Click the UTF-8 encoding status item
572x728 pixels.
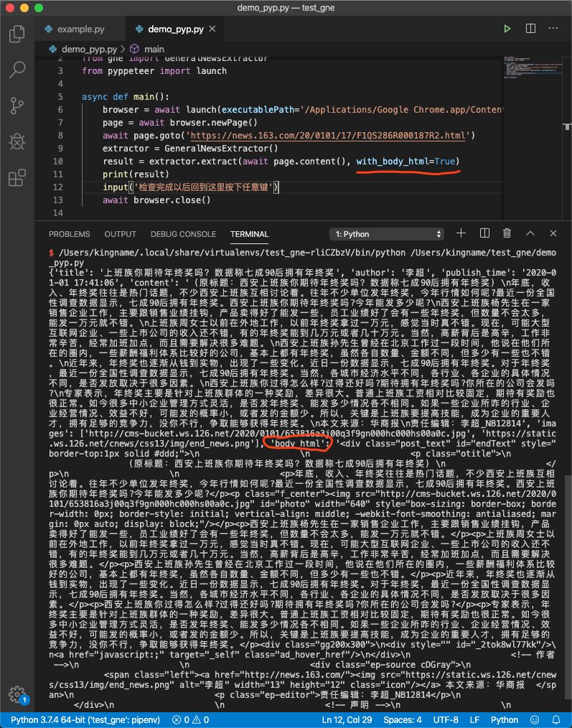click(x=446, y=720)
